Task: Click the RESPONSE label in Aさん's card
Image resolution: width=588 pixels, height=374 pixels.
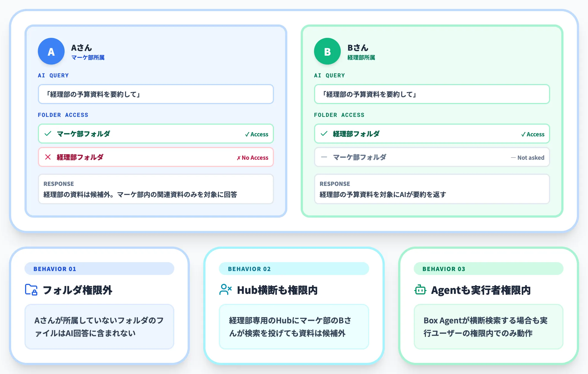Action: 59,184
